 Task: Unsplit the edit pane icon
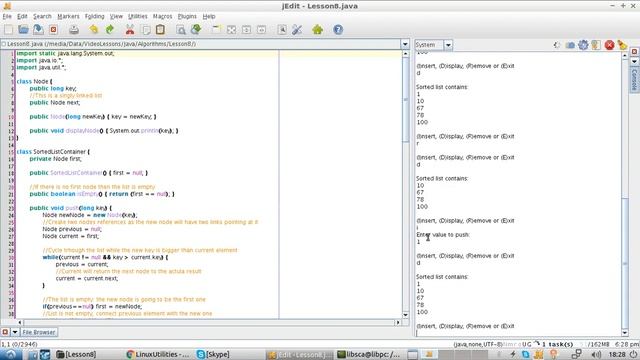231,29
